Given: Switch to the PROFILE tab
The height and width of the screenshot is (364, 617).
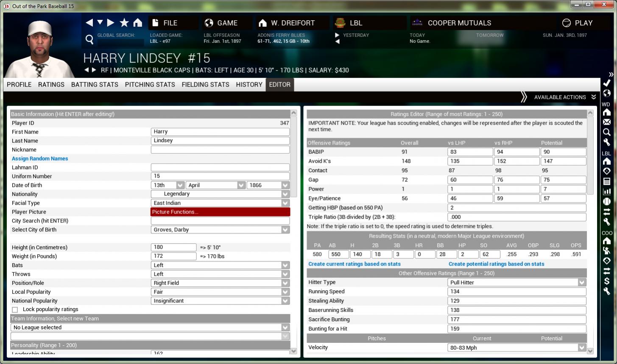Looking at the screenshot, I should [19, 84].
